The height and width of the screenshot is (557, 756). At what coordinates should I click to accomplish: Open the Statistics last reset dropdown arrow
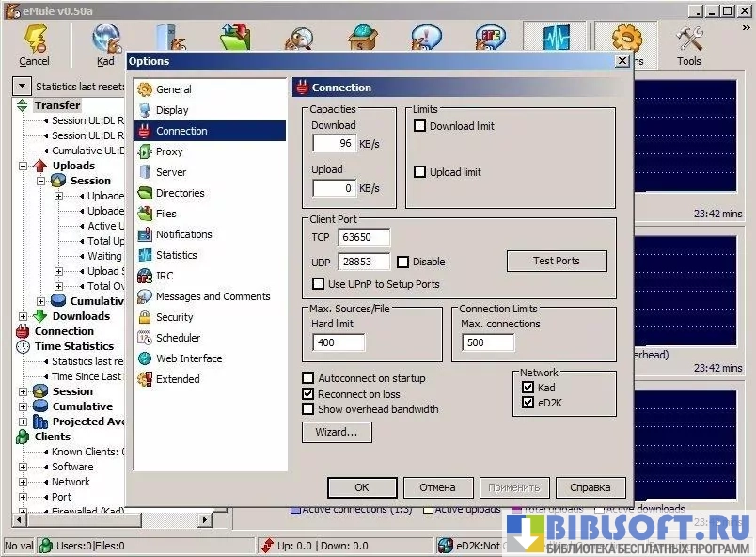click(x=22, y=87)
